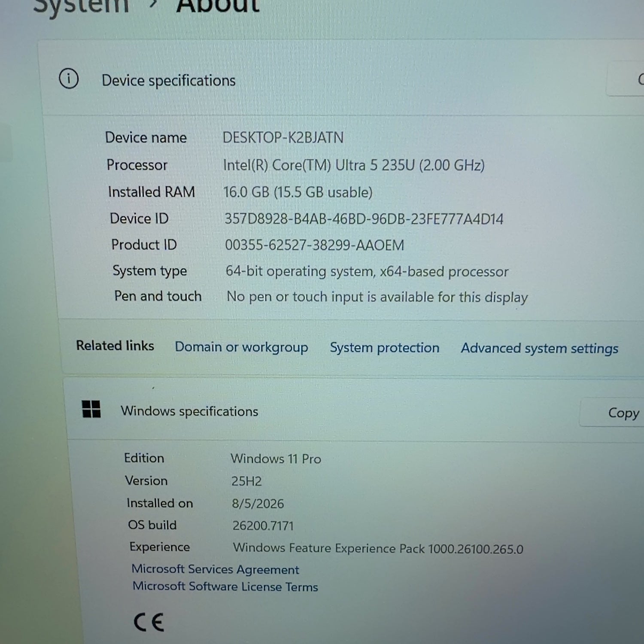Click the Experience label
Image resolution: width=644 pixels, height=644 pixels.
click(160, 547)
